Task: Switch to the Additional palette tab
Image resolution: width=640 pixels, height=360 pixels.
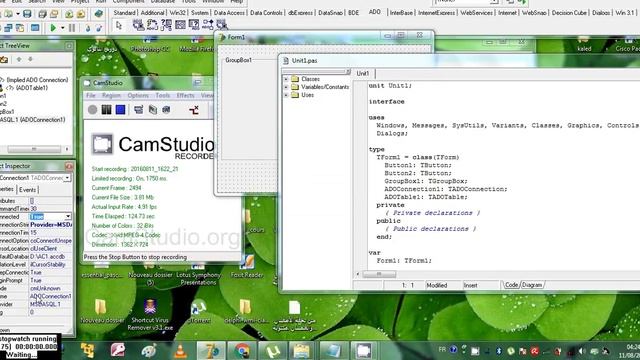Action: click(152, 13)
